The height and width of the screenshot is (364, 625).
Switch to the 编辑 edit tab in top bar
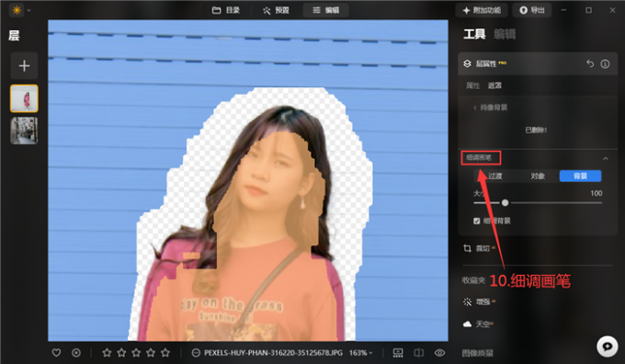click(325, 10)
